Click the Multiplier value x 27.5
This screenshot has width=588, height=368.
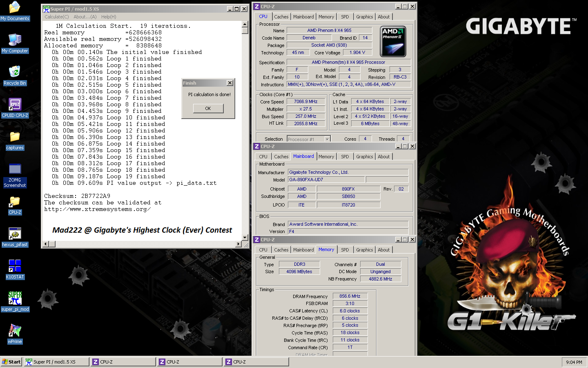point(306,109)
